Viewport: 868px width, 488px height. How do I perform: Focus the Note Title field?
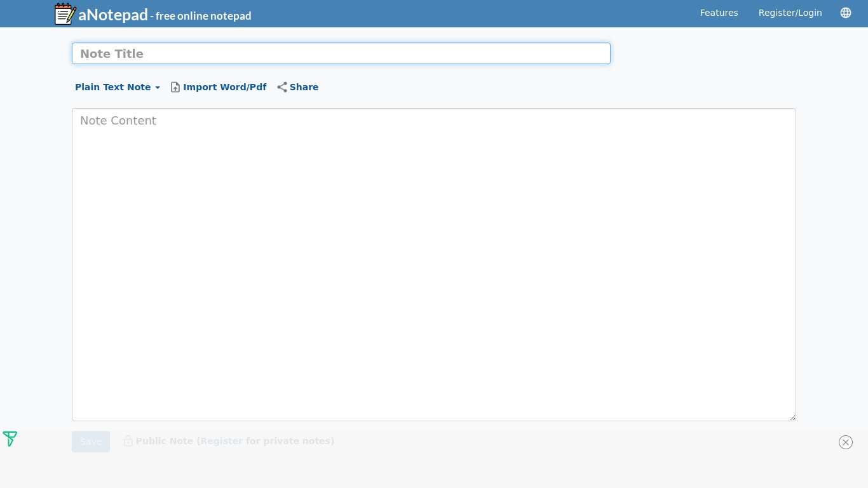pos(341,54)
